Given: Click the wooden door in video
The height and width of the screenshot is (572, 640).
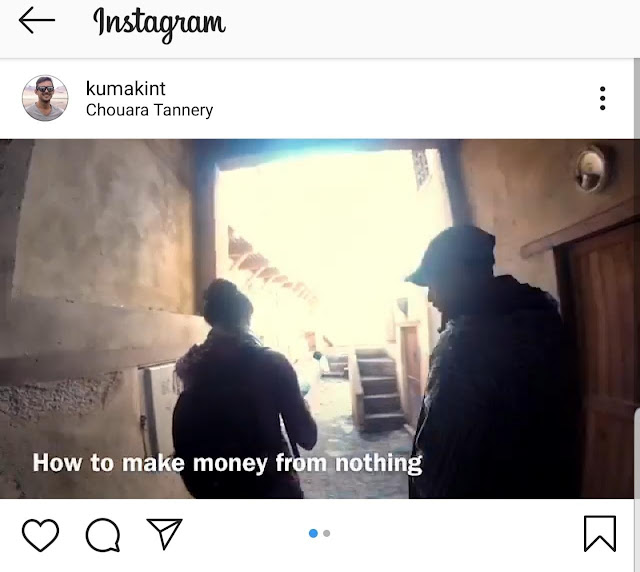Looking at the screenshot, I should click(602, 359).
